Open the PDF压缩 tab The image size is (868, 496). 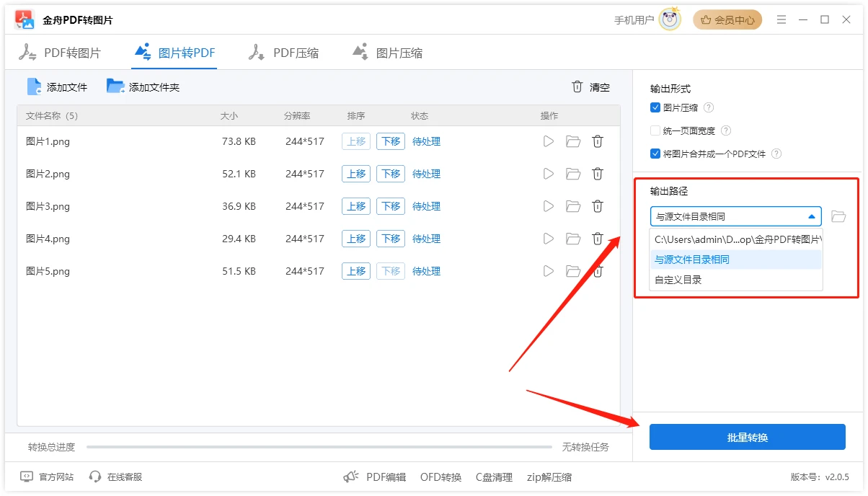click(284, 53)
